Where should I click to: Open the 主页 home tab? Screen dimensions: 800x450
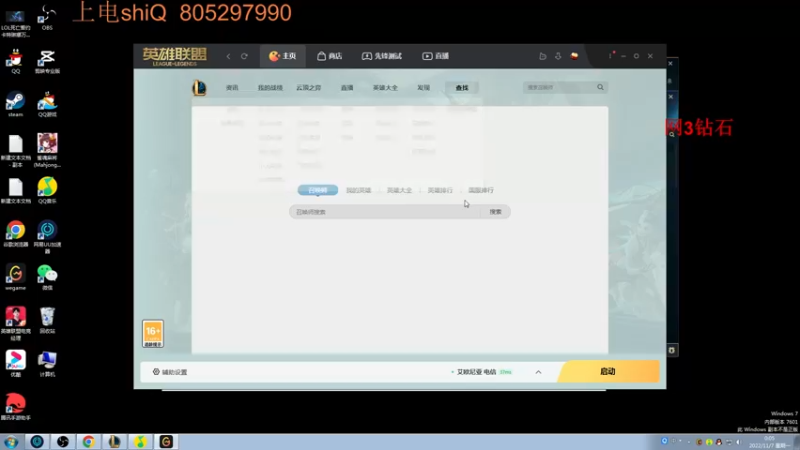[283, 56]
